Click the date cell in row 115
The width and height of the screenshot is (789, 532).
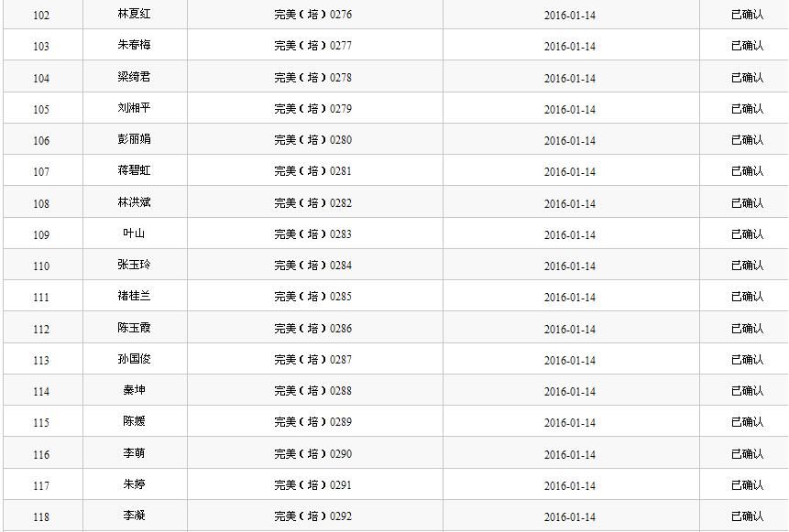(x=569, y=423)
